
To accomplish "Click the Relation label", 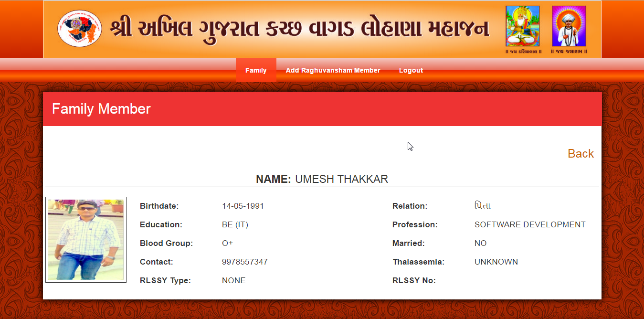I will 410,206.
